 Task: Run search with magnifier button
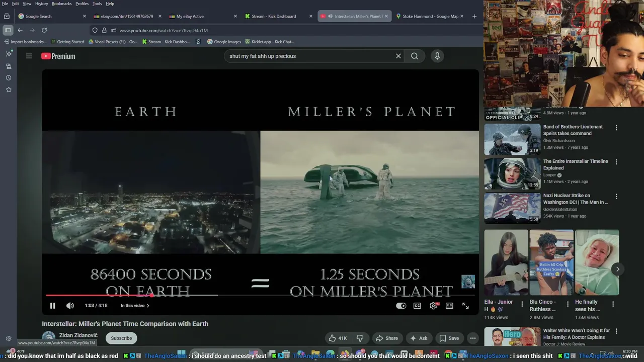point(415,56)
